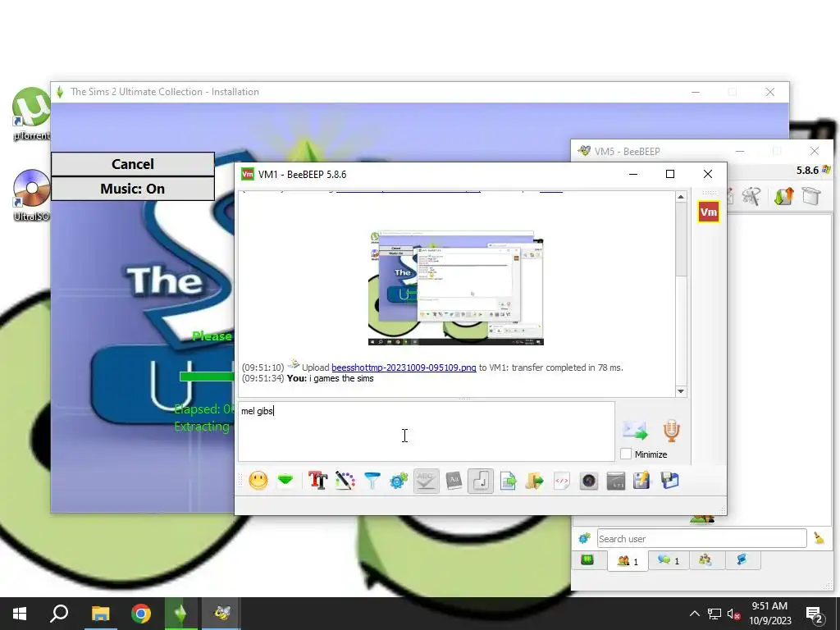Record a voice message with microphone
The width and height of the screenshot is (840, 630).
(x=671, y=430)
